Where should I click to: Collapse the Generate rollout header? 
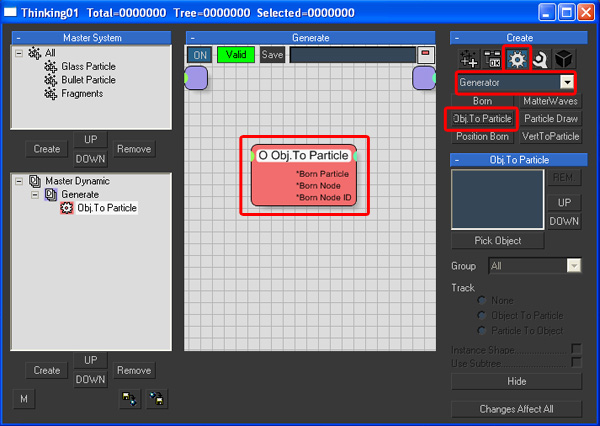[x=193, y=38]
